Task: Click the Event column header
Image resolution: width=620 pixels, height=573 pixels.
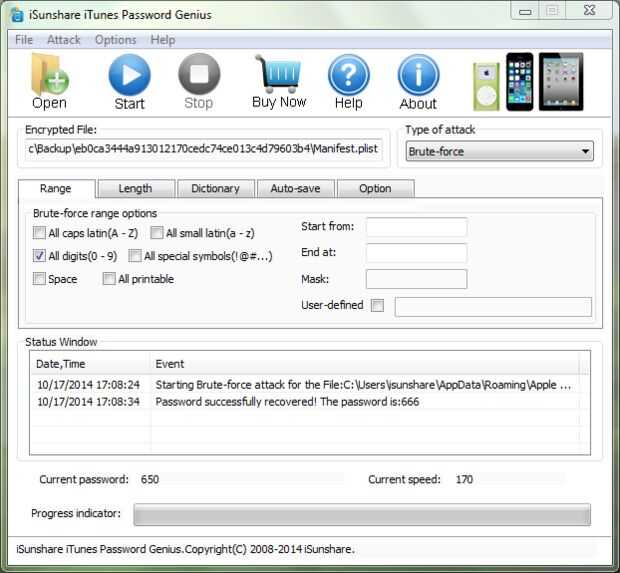Action: click(365, 364)
